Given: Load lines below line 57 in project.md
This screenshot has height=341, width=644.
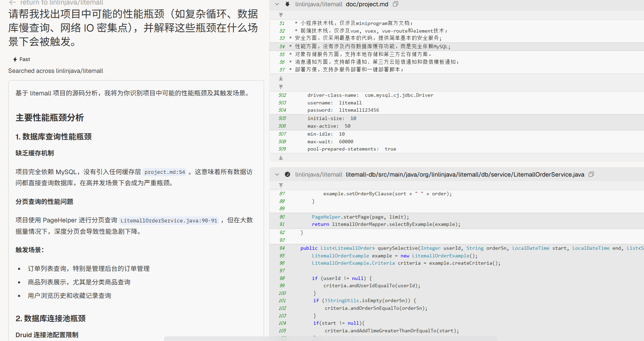Looking at the screenshot, I should click(281, 78).
